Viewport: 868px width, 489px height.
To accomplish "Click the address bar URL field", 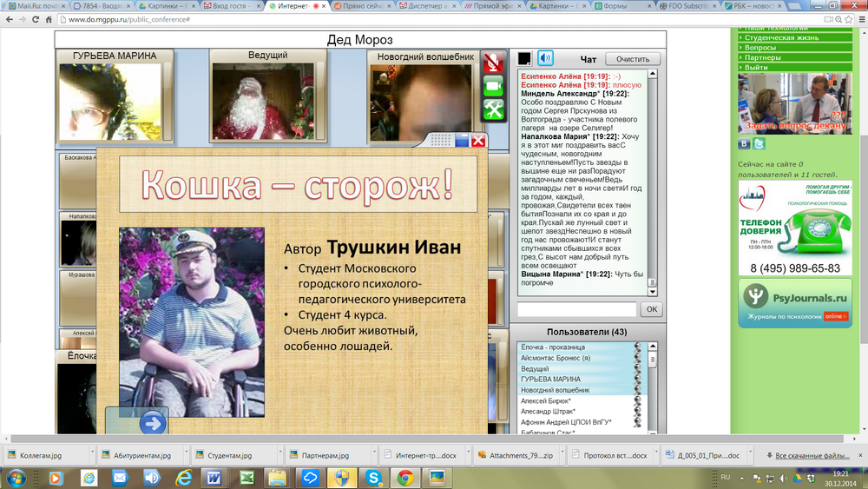I will pos(437,19).
